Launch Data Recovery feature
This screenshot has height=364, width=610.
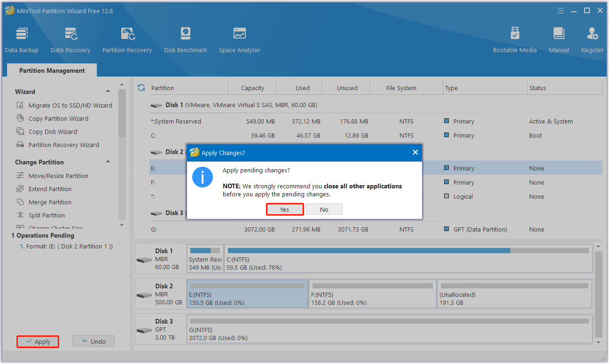[70, 40]
